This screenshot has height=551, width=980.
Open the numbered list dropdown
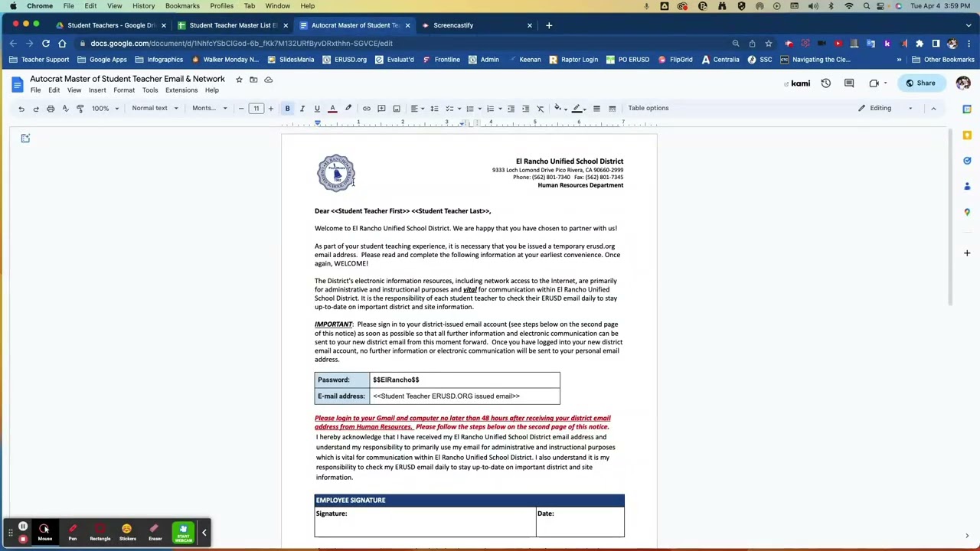tap(494, 109)
